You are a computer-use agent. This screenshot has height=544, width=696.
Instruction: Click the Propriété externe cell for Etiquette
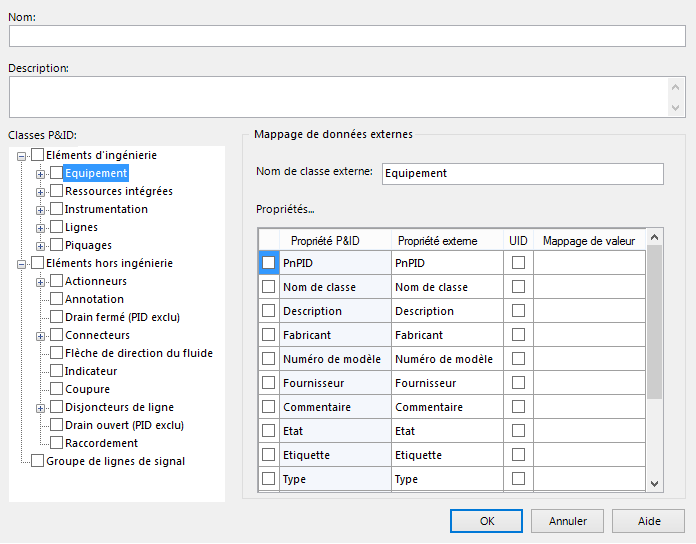(445, 455)
